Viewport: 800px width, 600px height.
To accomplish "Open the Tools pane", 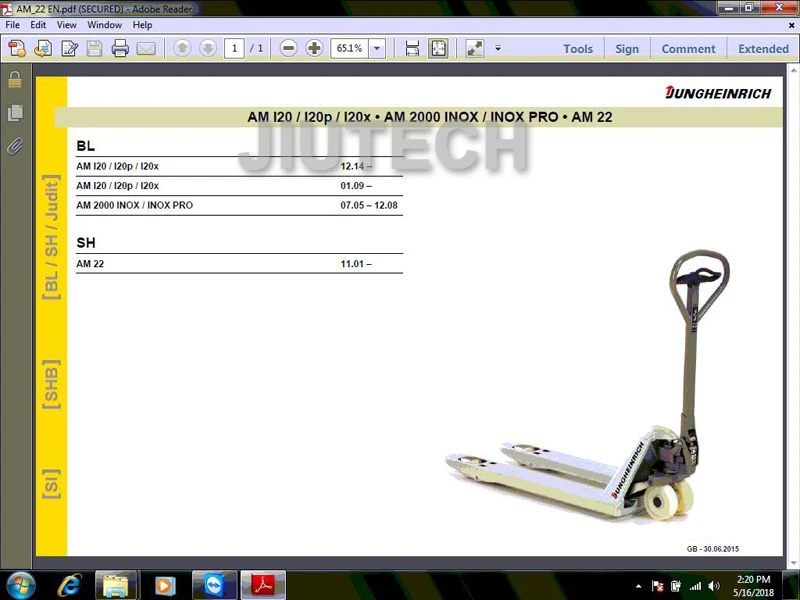I will (578, 49).
